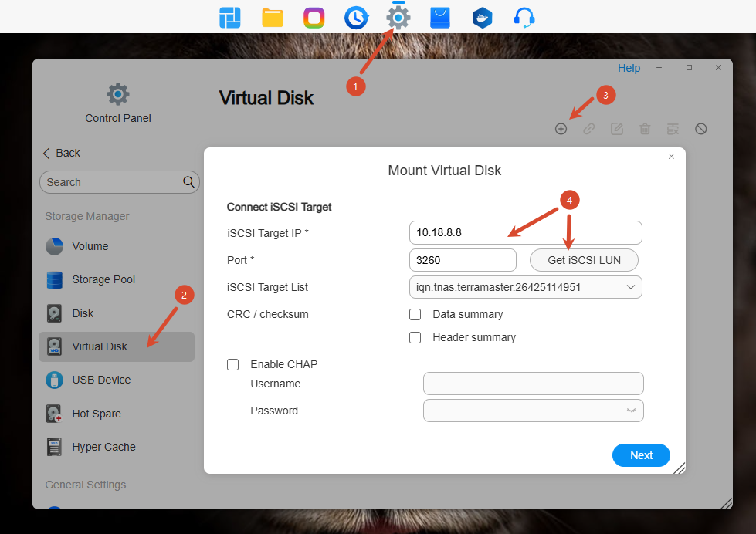Open Volume in Storage Manager sidebar
756x534 pixels.
tap(117, 246)
